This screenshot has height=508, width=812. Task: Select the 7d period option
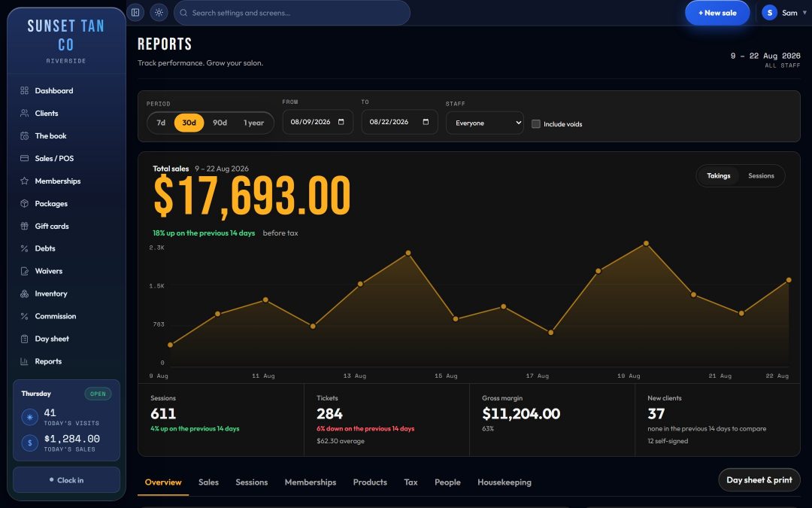(x=161, y=123)
